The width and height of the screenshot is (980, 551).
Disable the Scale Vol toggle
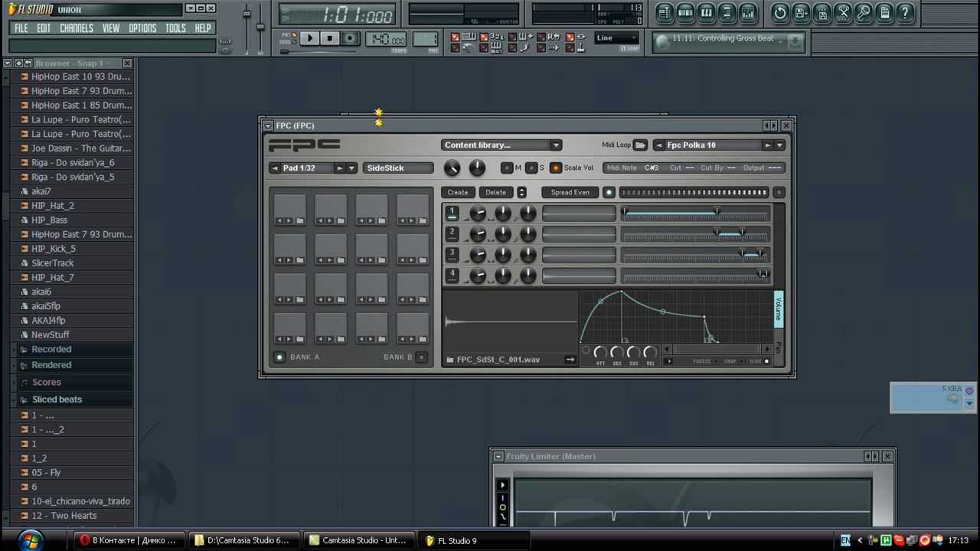point(556,168)
